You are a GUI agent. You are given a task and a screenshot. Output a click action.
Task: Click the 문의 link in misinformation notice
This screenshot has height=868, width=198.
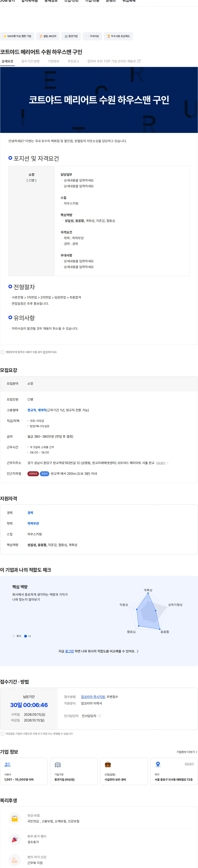tap(45, 352)
